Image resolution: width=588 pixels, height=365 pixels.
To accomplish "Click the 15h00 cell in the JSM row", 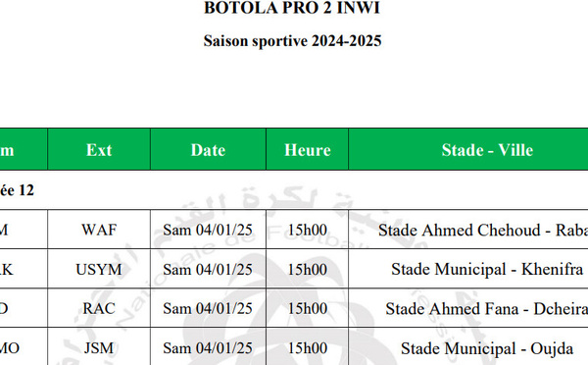I will click(x=307, y=347).
